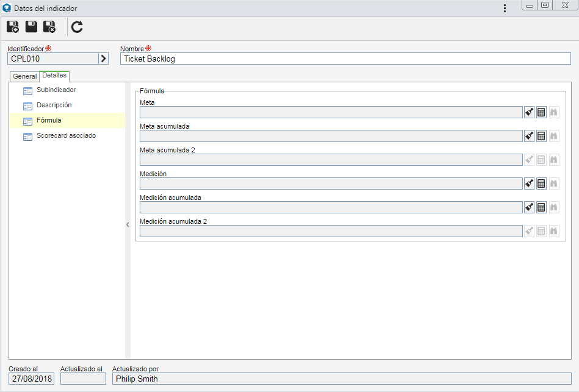Open calculator for Medición acumulada
579x392 pixels.
coord(541,207)
